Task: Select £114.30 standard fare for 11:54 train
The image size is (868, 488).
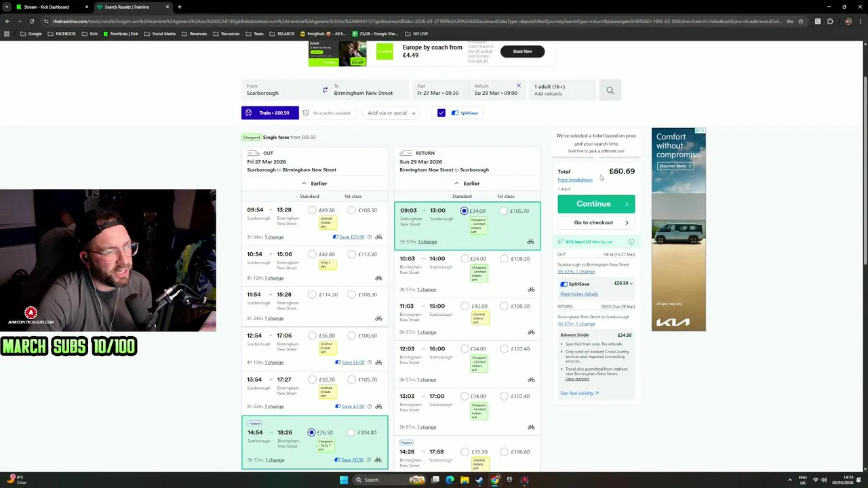Action: [x=312, y=295]
